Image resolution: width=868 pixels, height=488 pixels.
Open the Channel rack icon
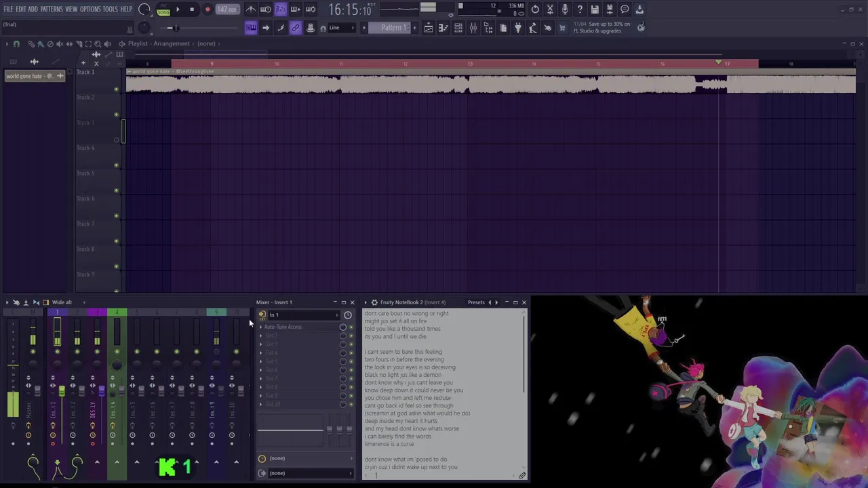458,28
